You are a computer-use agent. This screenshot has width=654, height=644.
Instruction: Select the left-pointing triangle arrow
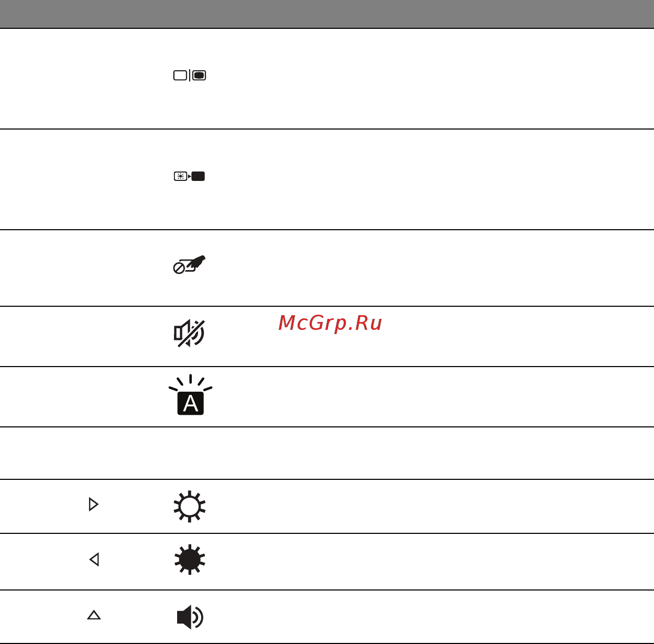coord(94,560)
